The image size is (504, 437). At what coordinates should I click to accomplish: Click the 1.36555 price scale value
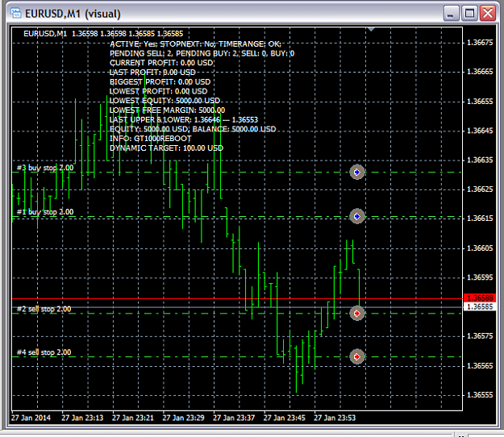coord(480,395)
